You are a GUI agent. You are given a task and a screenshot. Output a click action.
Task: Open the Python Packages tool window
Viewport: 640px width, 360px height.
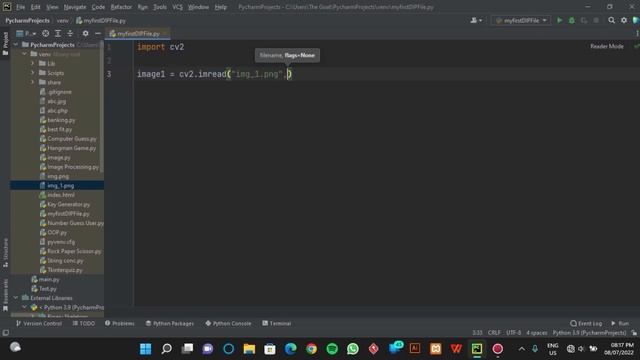click(x=169, y=323)
